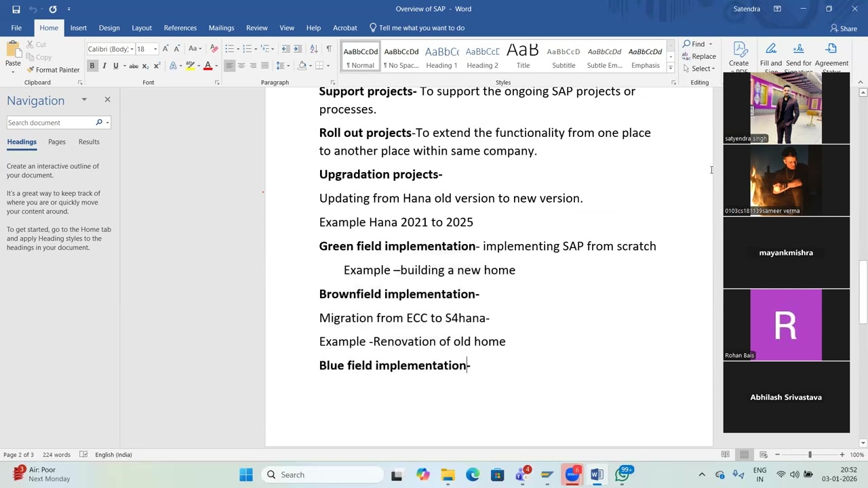868x488 pixels.
Task: Toggle Bold formatting
Action: pyautogui.click(x=92, y=66)
